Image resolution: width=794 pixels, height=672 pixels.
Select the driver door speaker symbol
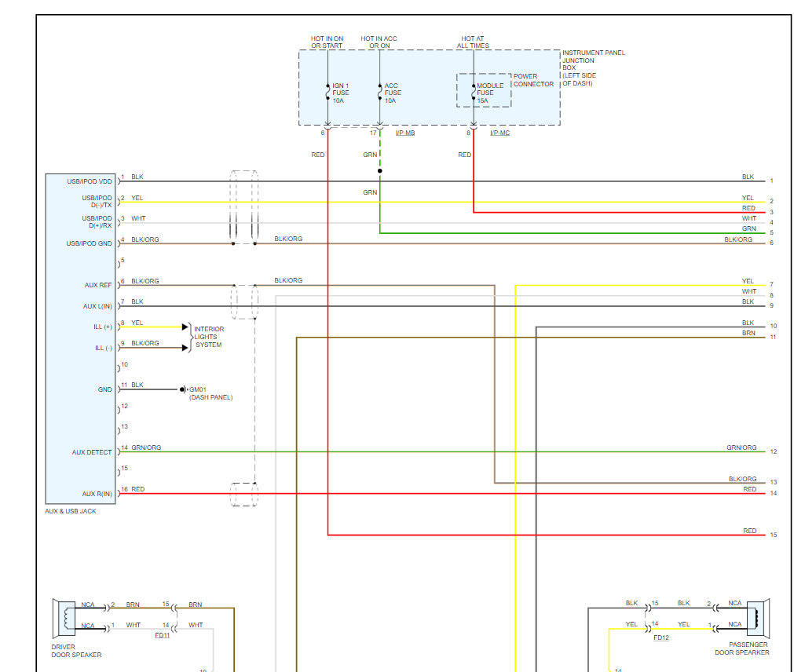(65, 619)
